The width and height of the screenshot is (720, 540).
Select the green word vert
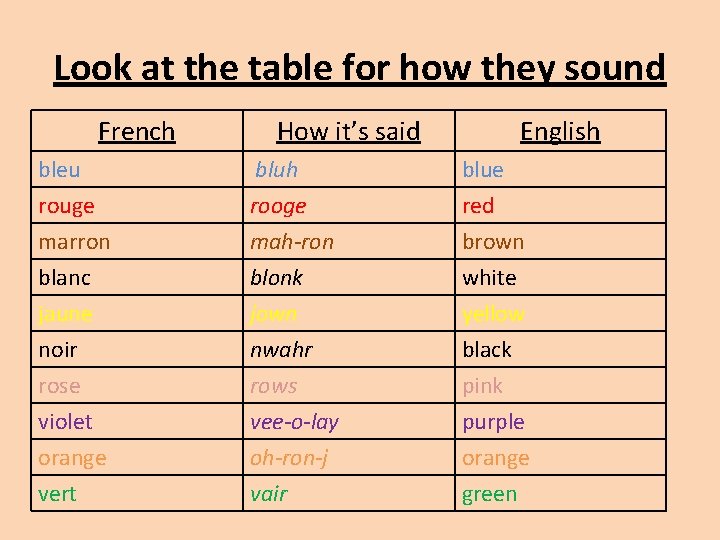pos(57,494)
